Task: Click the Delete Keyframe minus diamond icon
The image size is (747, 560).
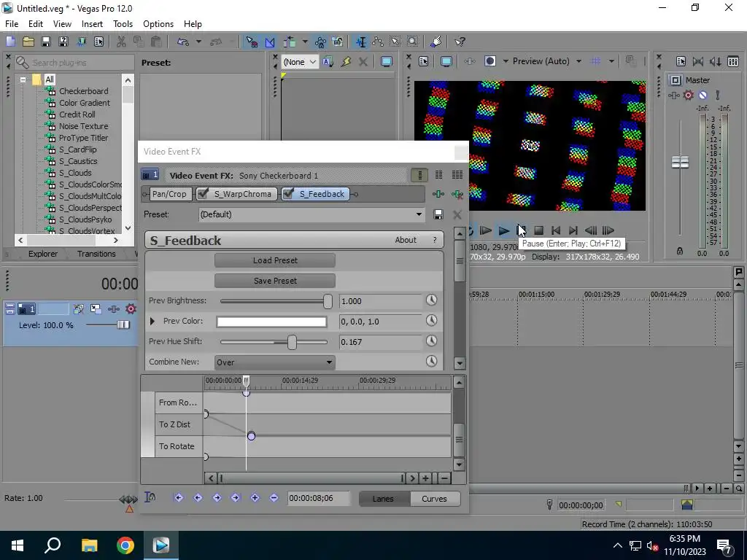Action: (x=274, y=497)
